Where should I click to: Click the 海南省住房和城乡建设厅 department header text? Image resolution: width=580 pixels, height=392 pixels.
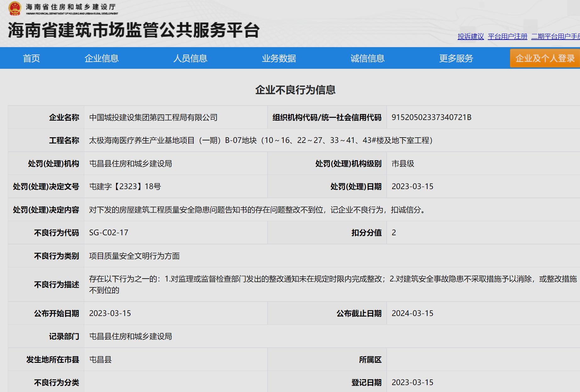point(71,7)
